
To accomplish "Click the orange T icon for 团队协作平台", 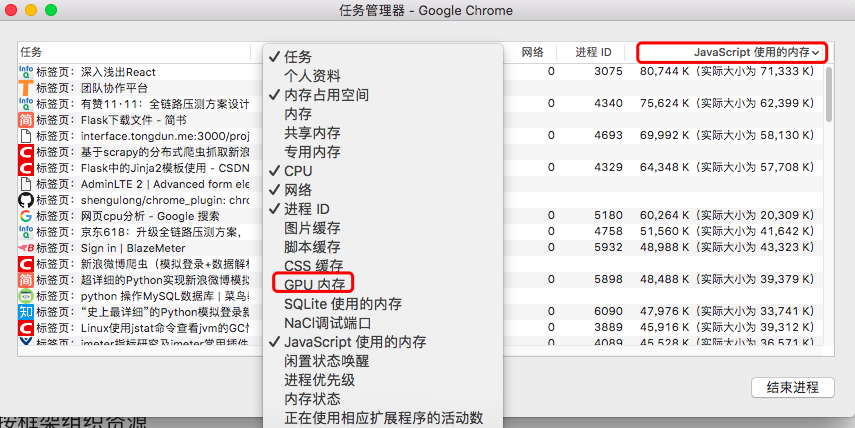I will 26,88.
